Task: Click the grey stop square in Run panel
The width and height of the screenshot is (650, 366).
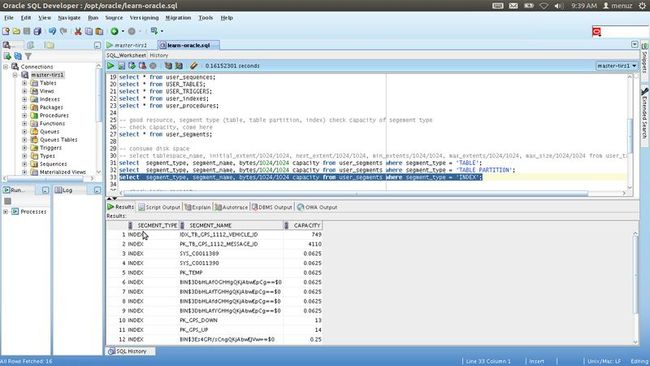Action: click(x=7, y=201)
